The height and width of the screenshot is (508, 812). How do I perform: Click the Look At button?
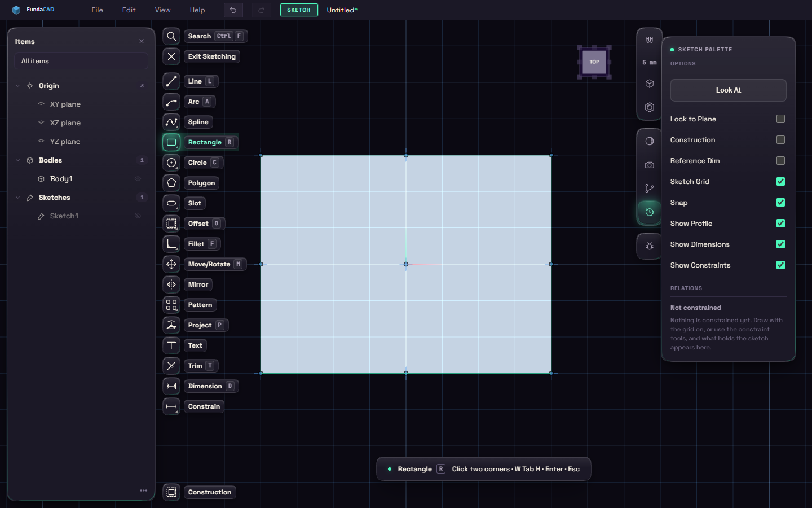pos(729,90)
